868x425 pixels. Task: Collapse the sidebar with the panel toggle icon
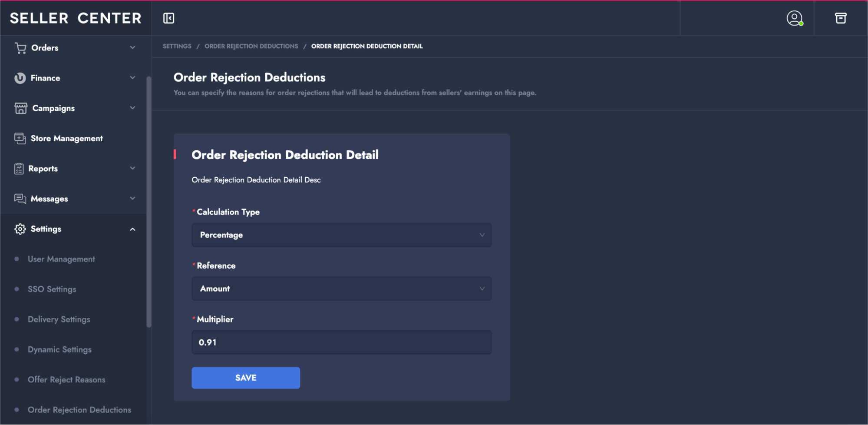click(168, 18)
